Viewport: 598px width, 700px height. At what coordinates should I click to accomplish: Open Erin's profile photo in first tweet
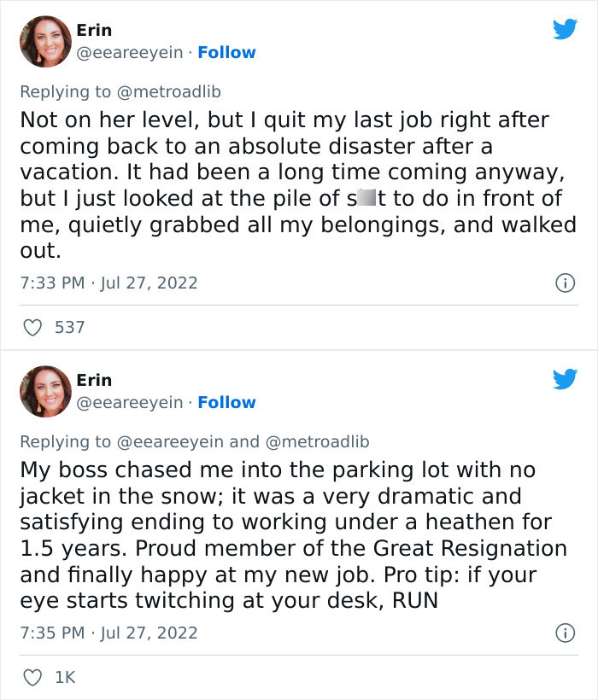tap(45, 42)
